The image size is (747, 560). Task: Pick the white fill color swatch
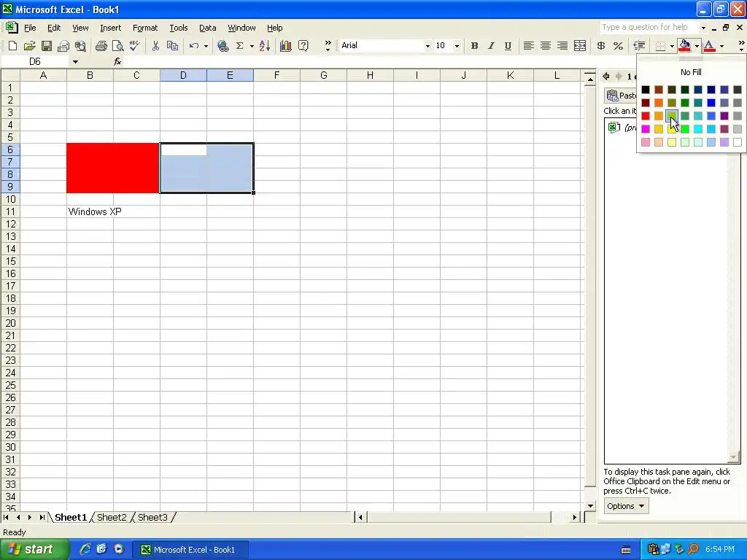737,142
